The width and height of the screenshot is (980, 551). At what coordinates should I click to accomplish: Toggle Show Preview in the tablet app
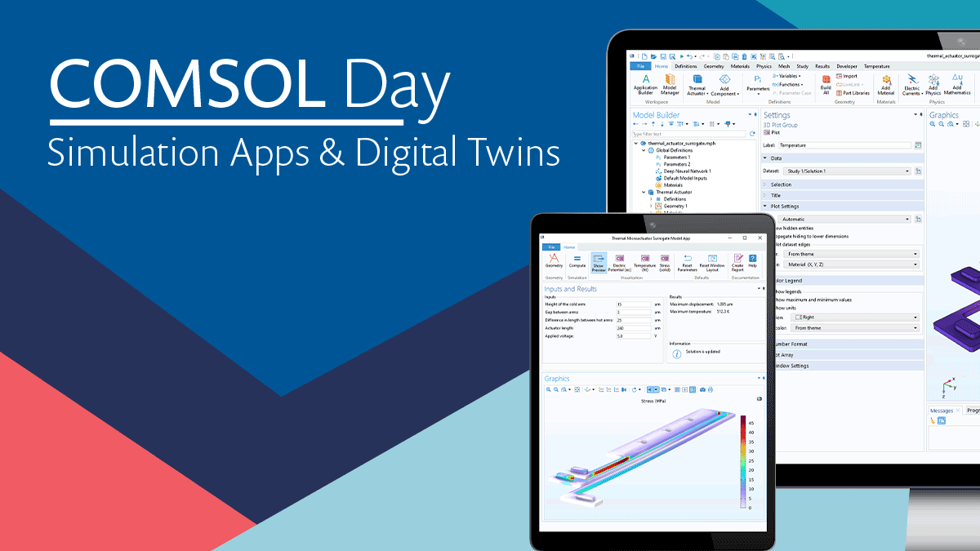pos(599,262)
